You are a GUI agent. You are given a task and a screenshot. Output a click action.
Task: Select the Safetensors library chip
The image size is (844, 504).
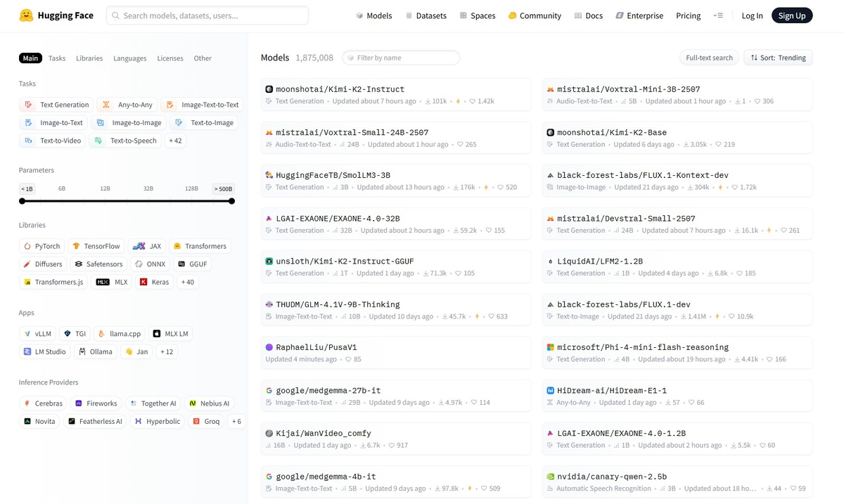click(98, 264)
